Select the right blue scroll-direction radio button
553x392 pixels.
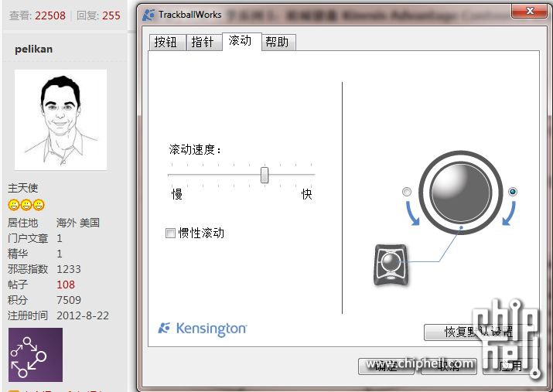(x=513, y=192)
